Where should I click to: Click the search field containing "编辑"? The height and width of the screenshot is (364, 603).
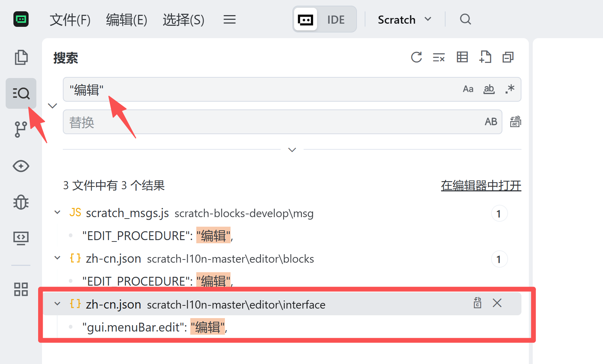(292, 89)
